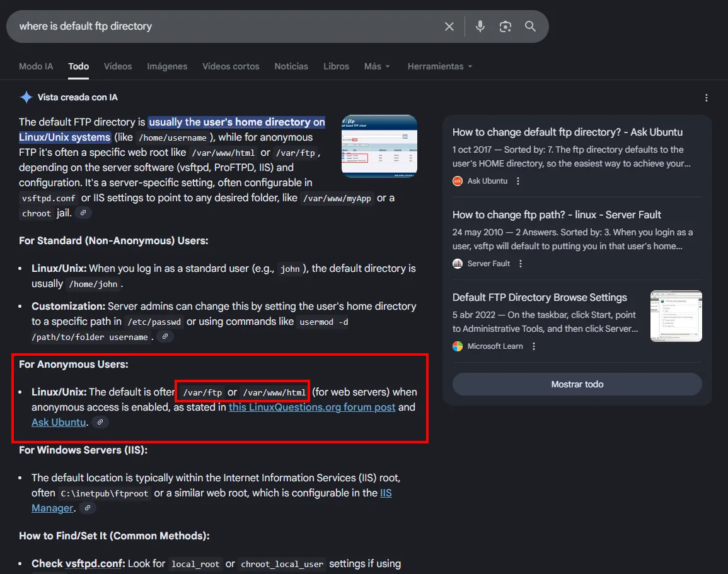Clear the search box with the X icon
Image resolution: width=728 pixels, height=574 pixels.
[x=449, y=26]
